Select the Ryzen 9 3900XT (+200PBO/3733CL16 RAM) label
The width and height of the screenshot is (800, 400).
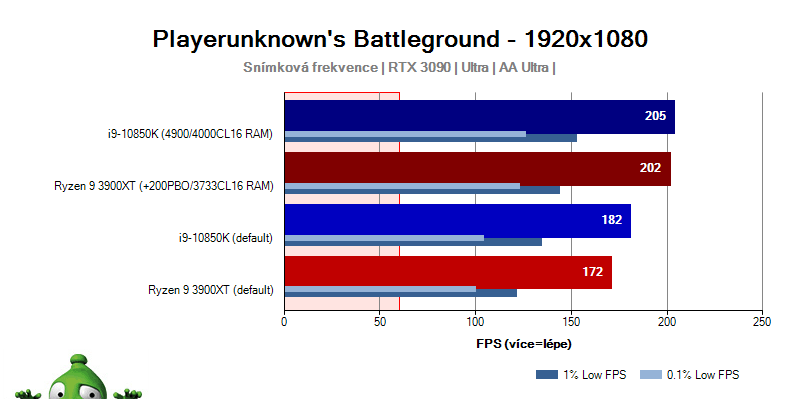164,186
